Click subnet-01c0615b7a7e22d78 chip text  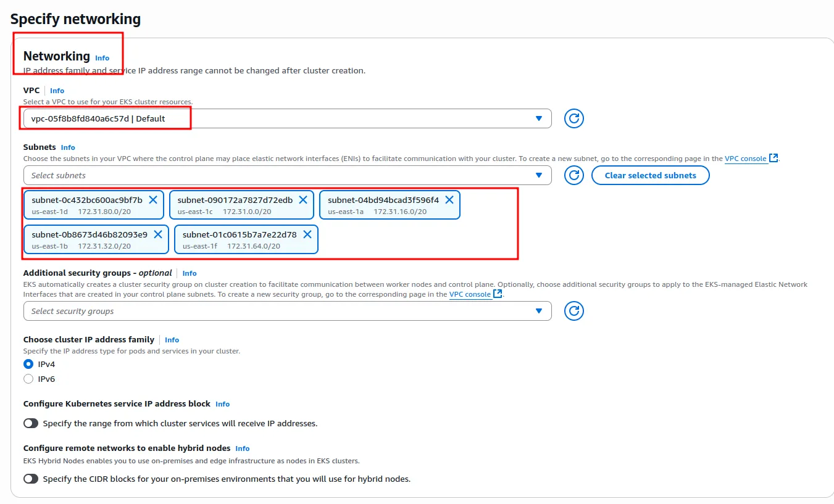click(x=240, y=234)
